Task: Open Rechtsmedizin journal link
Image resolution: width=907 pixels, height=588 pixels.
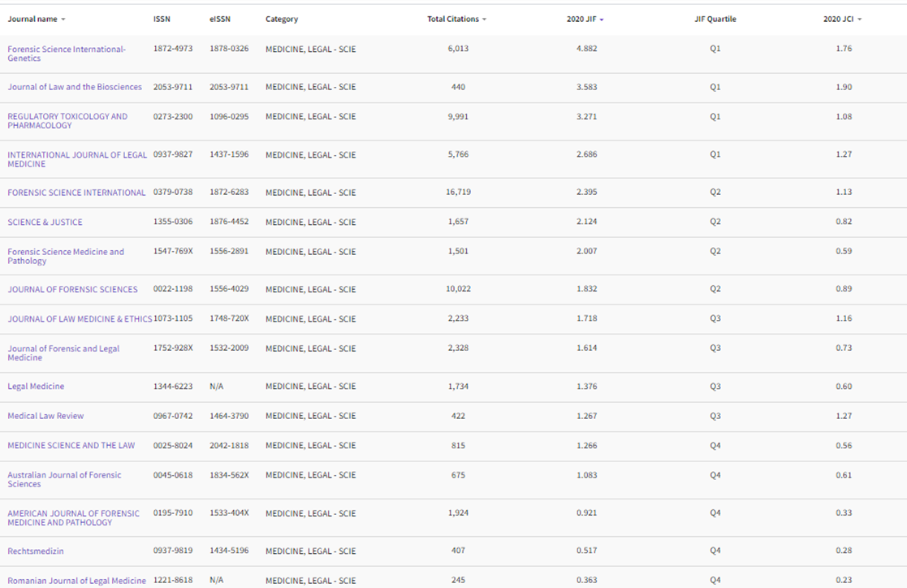Action: tap(36, 551)
